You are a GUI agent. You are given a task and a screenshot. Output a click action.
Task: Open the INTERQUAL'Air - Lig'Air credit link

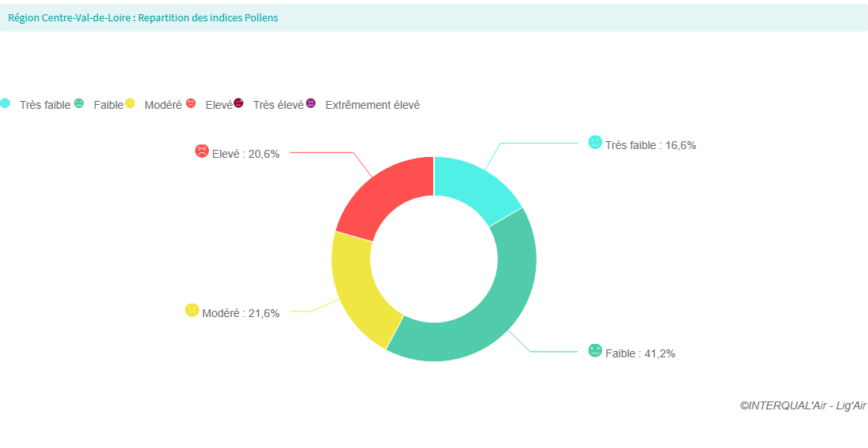coord(803,405)
